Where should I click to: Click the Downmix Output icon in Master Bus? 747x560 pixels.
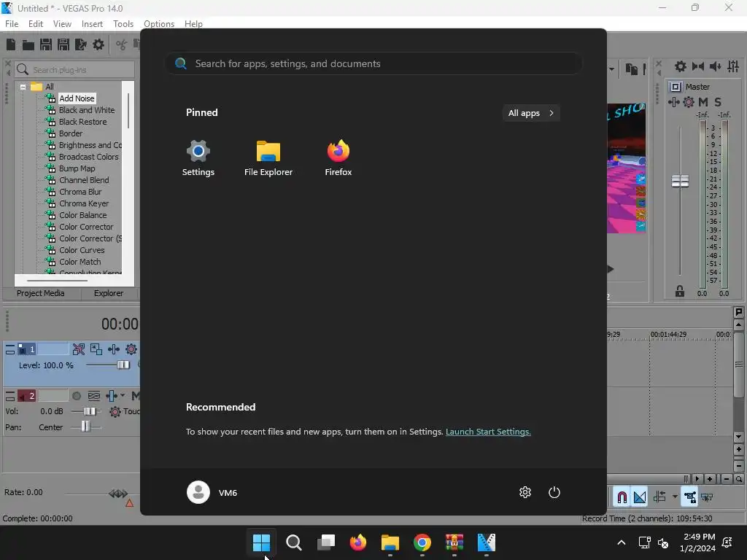point(698,66)
